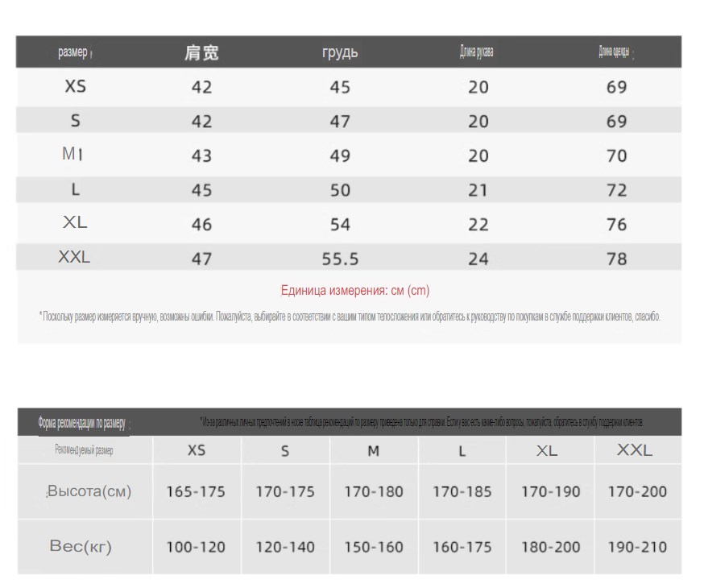Click the XXL row label in the measurements table
704x588 pixels.
tap(74, 257)
